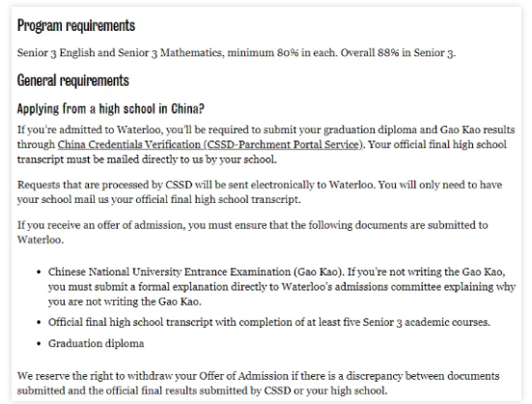This screenshot has width=532, height=404.
Task: Click the 'you are not writing the Gao Kao' line
Action: coord(125,302)
